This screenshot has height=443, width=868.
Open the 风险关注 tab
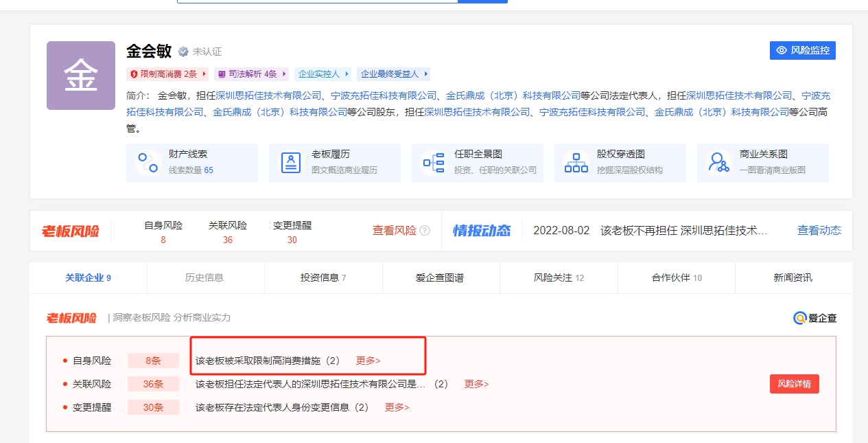(x=558, y=277)
